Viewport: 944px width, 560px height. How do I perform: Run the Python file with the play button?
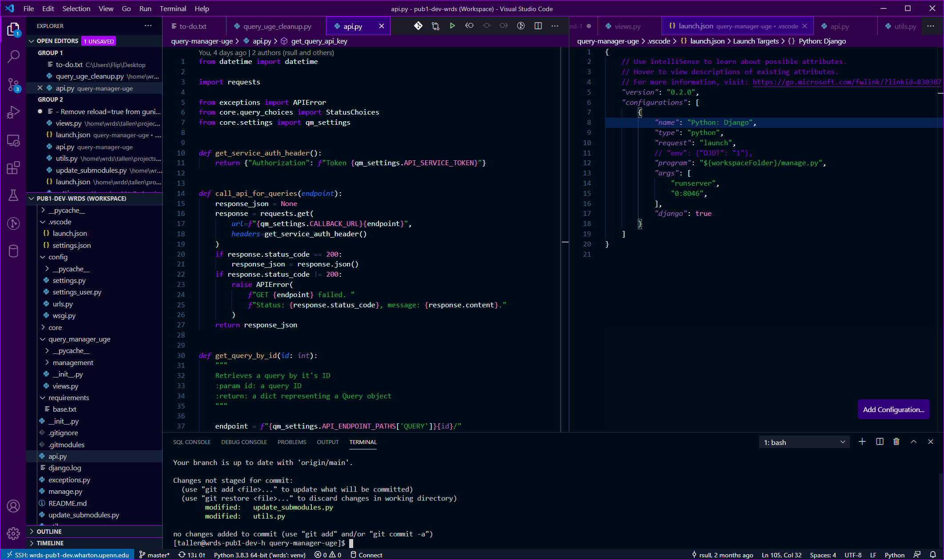(452, 26)
